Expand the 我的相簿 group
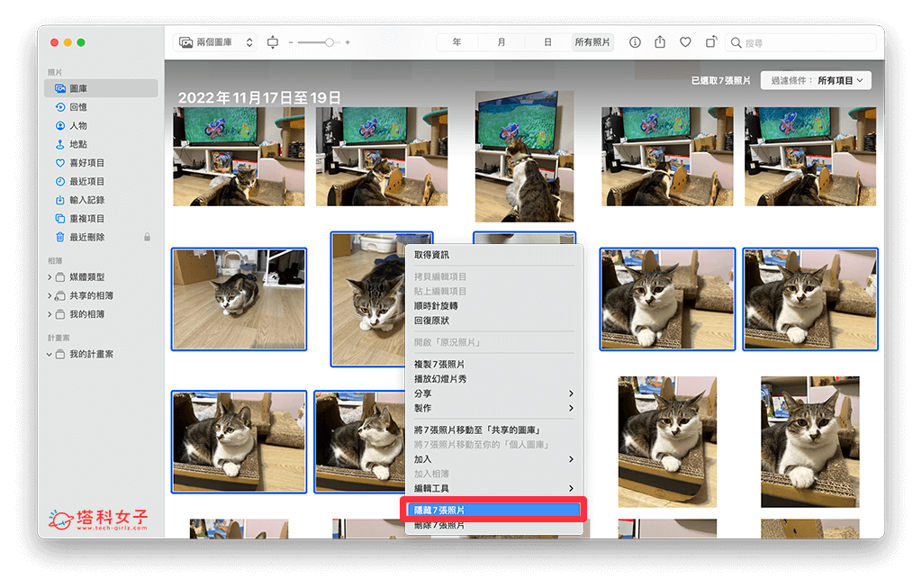 point(50,314)
